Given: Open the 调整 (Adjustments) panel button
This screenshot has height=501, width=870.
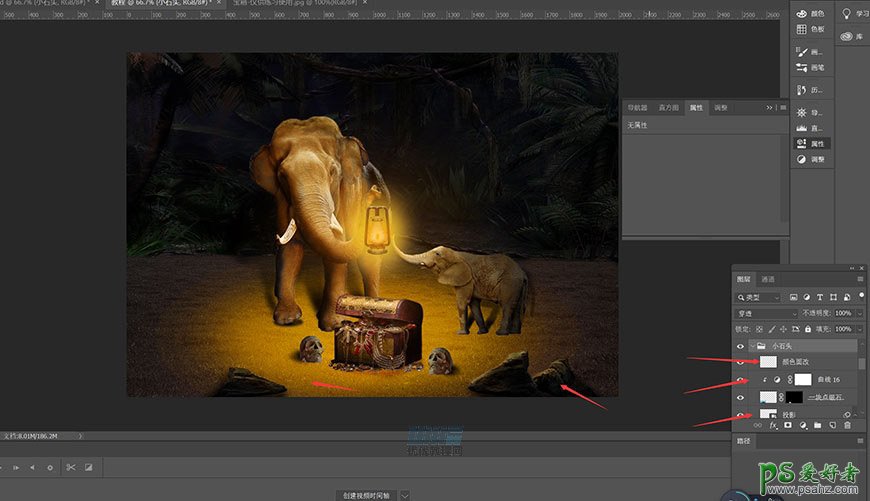Looking at the screenshot, I should pyautogui.click(x=810, y=159).
